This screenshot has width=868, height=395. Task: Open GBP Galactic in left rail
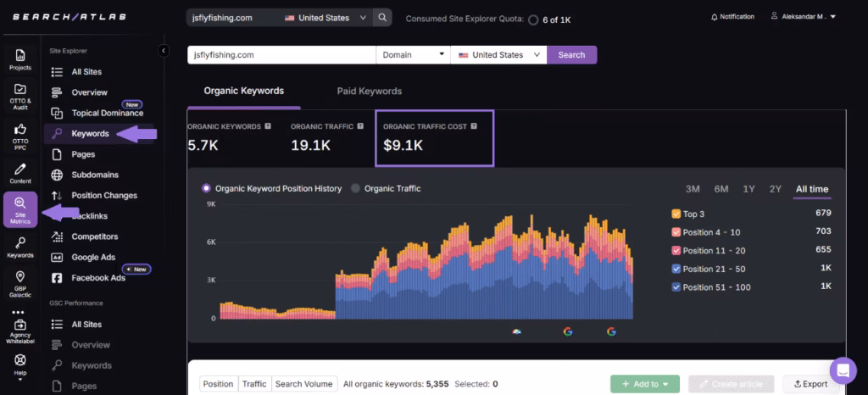coord(20,281)
